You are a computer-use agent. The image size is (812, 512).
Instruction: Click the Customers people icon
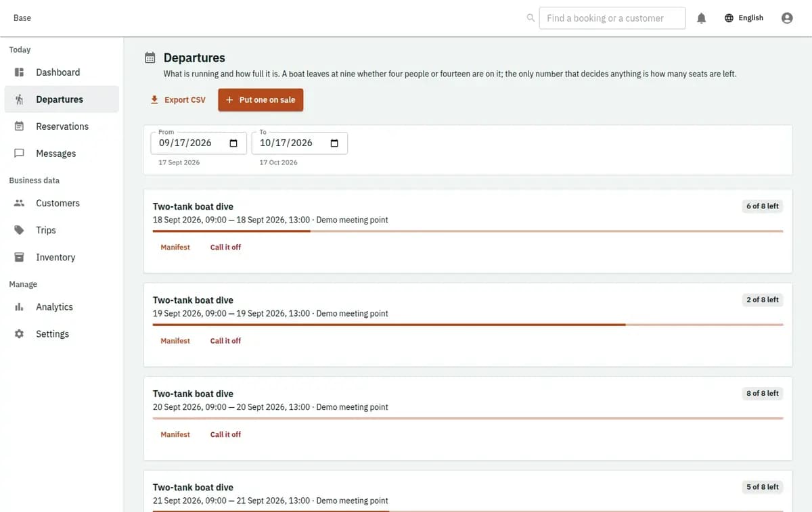point(20,203)
